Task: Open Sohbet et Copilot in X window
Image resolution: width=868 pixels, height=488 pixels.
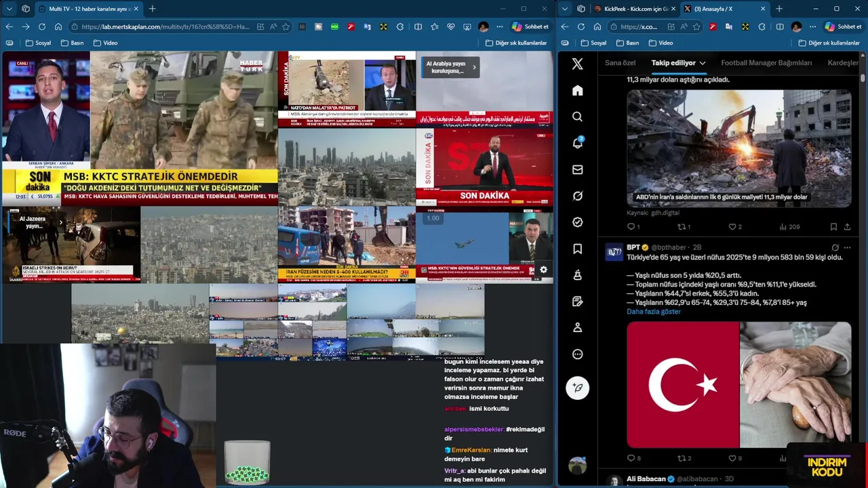Action: [x=842, y=26]
